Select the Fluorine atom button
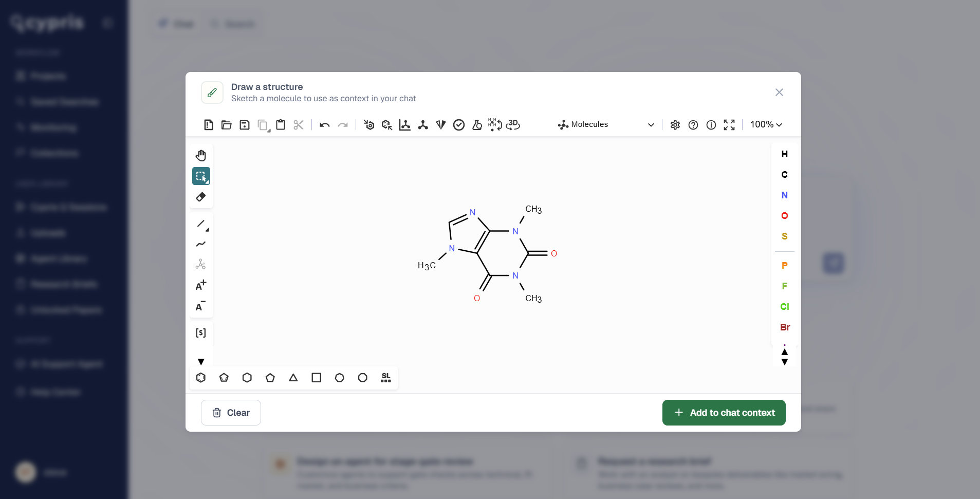The height and width of the screenshot is (499, 980). pyautogui.click(x=785, y=286)
